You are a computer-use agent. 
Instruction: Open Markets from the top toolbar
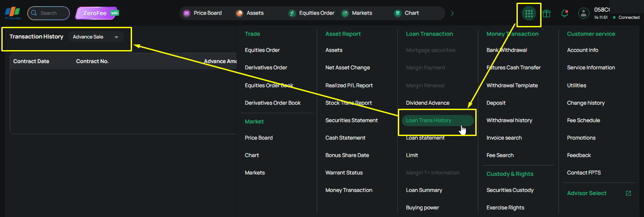[357, 13]
